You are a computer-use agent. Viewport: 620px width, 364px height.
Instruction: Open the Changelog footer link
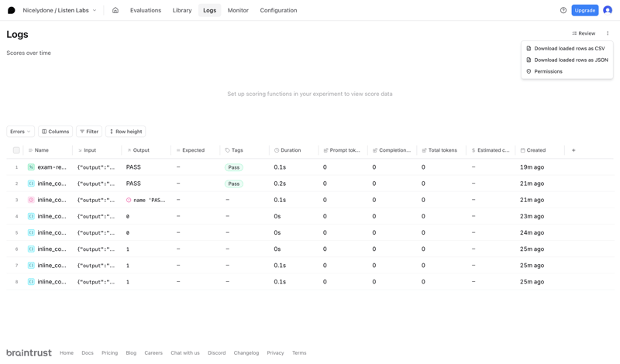[246, 353]
